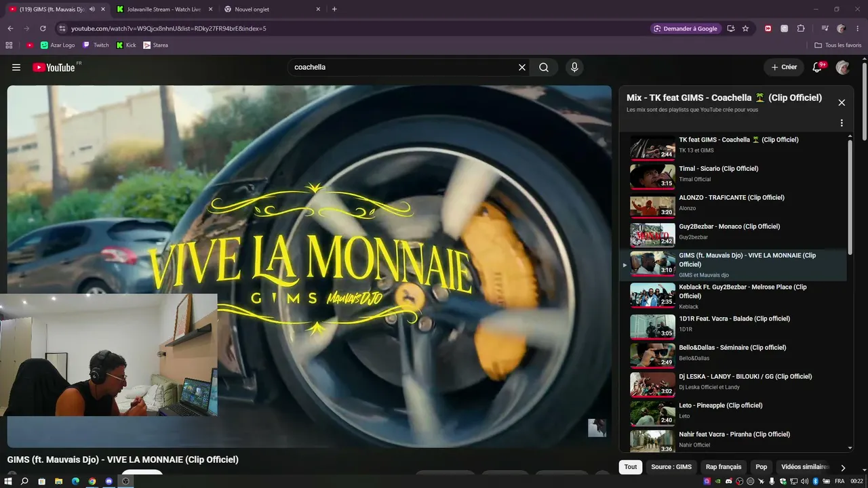
Task: Click the browser address bar URL
Action: click(169, 28)
